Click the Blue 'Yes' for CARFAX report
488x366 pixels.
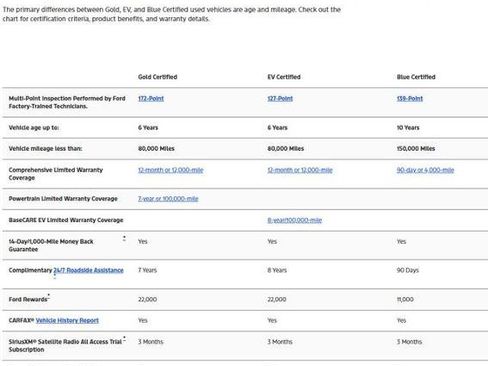tap(401, 320)
